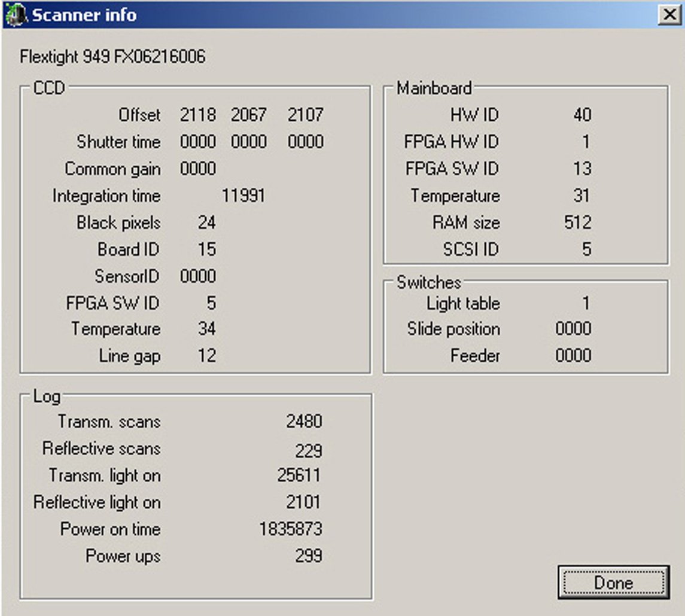Click the RAM size value 512
685x616 pixels.
tap(577, 223)
